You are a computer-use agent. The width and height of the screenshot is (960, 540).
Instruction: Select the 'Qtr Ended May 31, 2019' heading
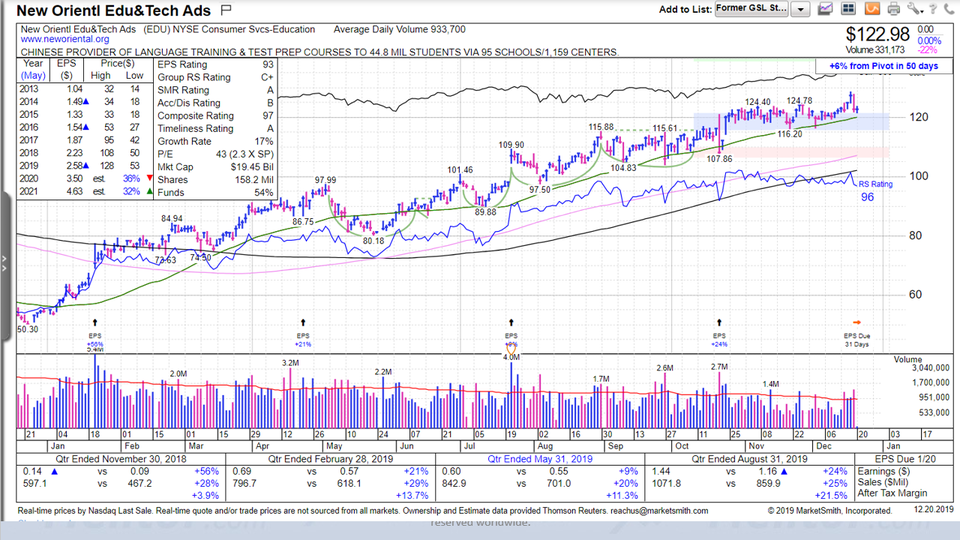point(539,459)
